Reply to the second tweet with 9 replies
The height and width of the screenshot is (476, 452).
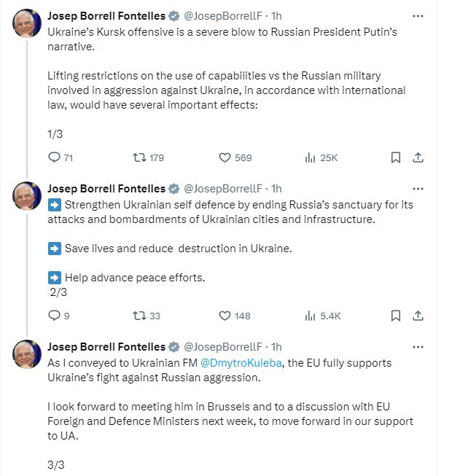[54, 316]
